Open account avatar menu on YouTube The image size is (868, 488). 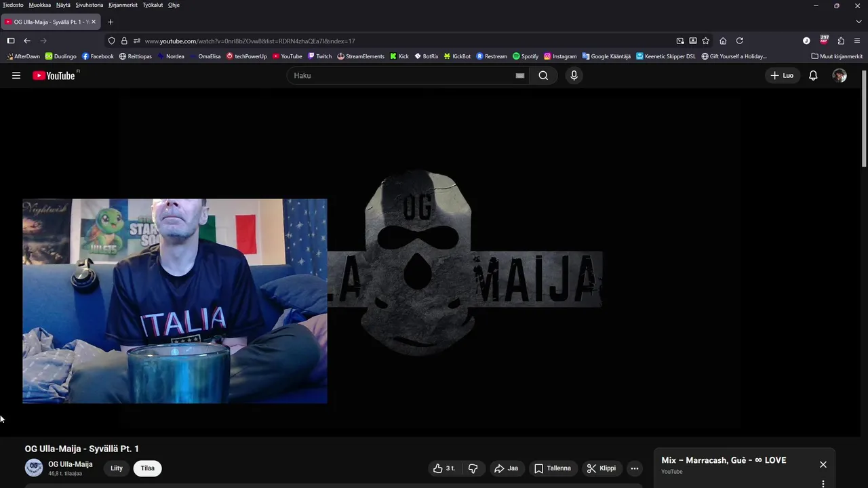point(840,75)
